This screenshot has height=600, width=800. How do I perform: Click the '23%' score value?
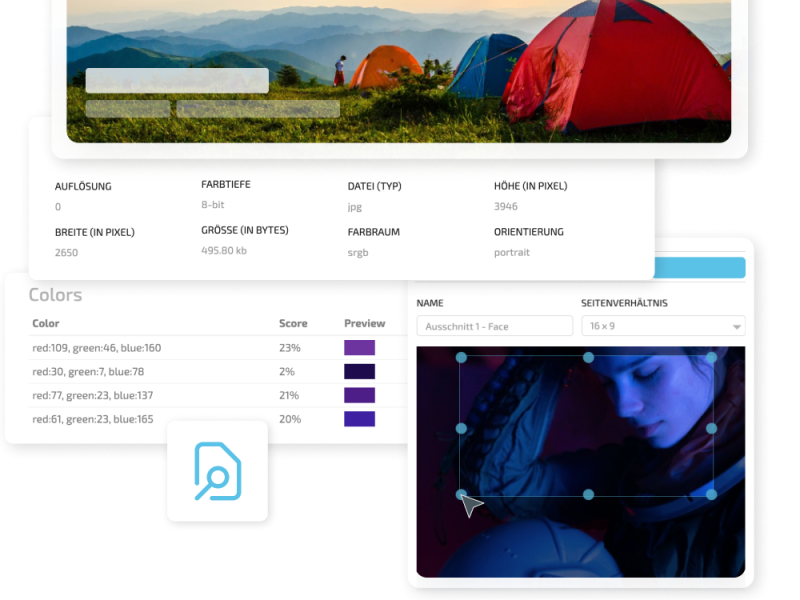point(290,348)
